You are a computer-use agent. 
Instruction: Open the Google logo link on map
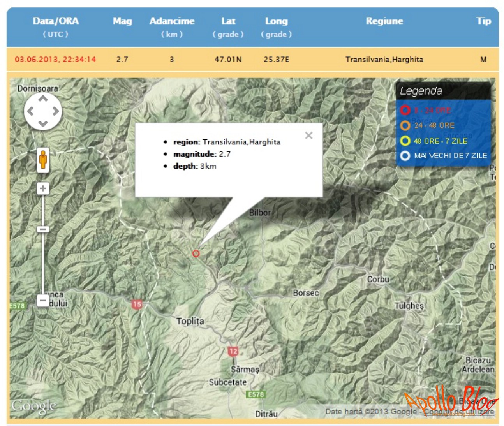pyautogui.click(x=34, y=406)
